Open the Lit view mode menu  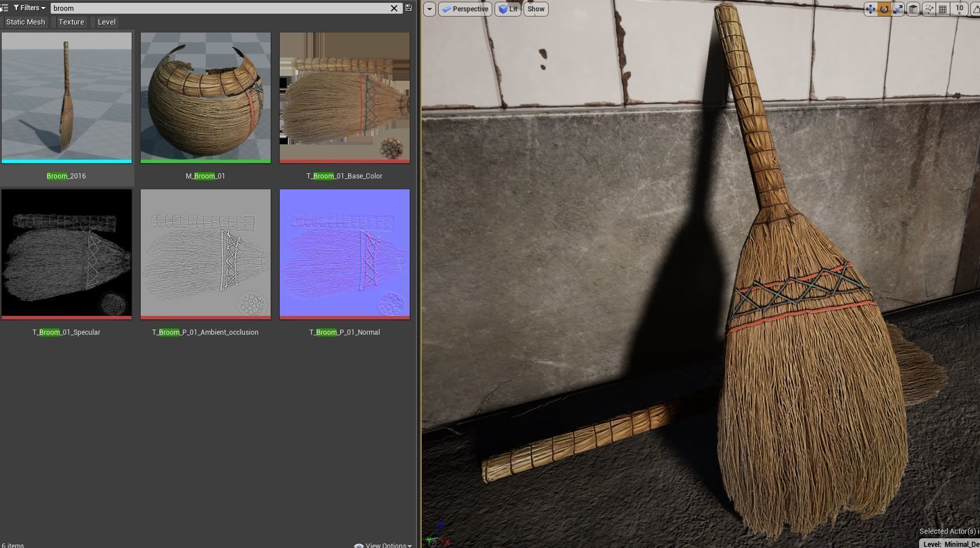click(508, 9)
